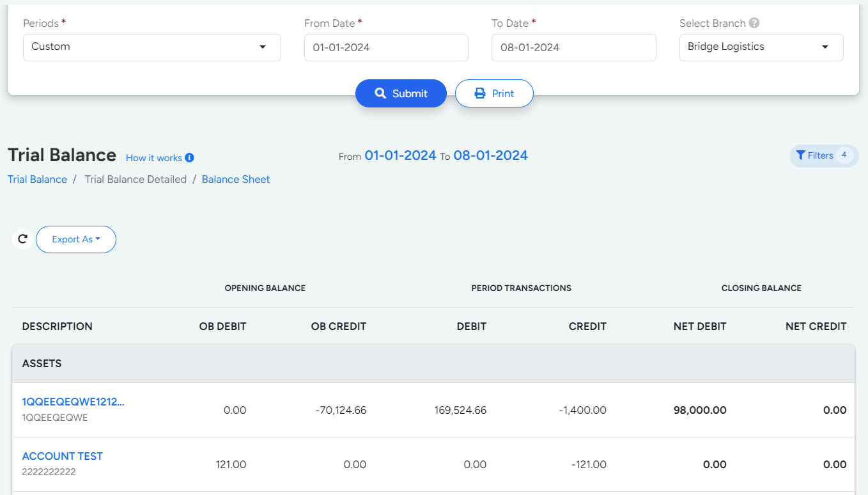
Task: Open the Balance Sheet link
Action: click(236, 179)
